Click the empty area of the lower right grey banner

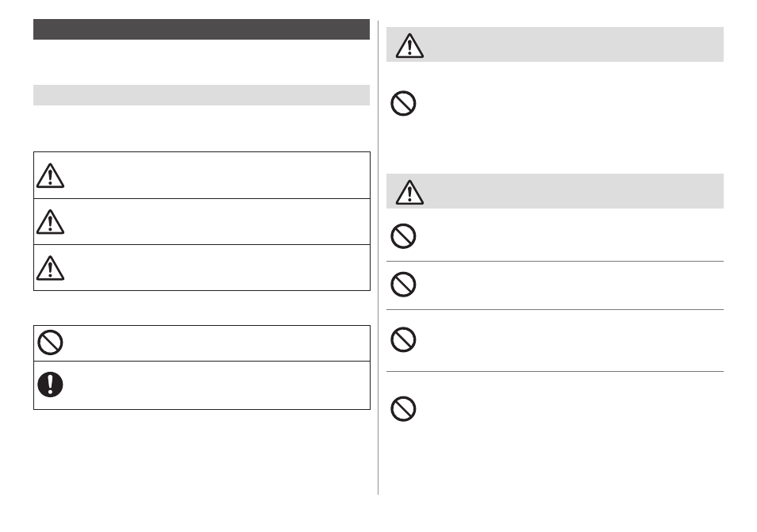click(x=574, y=191)
